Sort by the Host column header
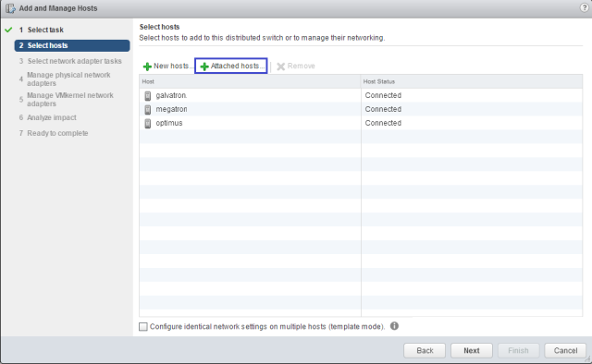Viewport: 592px width, 364px height. coord(250,81)
